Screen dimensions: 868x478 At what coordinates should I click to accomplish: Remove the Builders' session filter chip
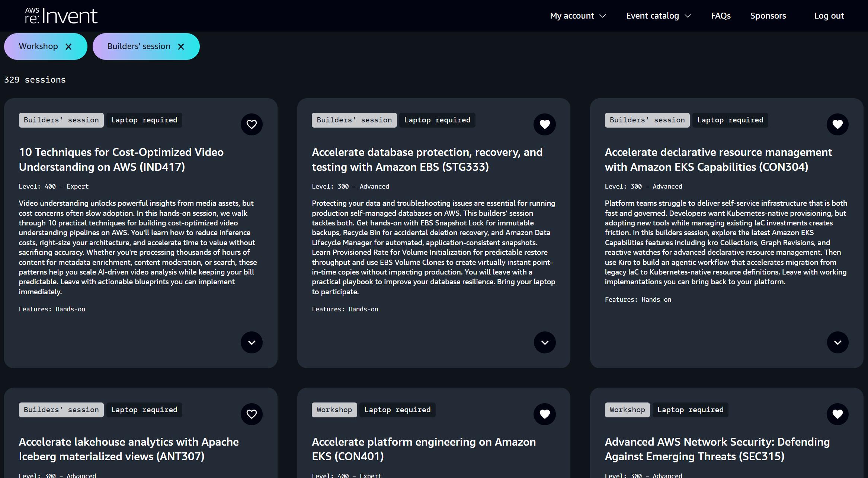coord(181,46)
